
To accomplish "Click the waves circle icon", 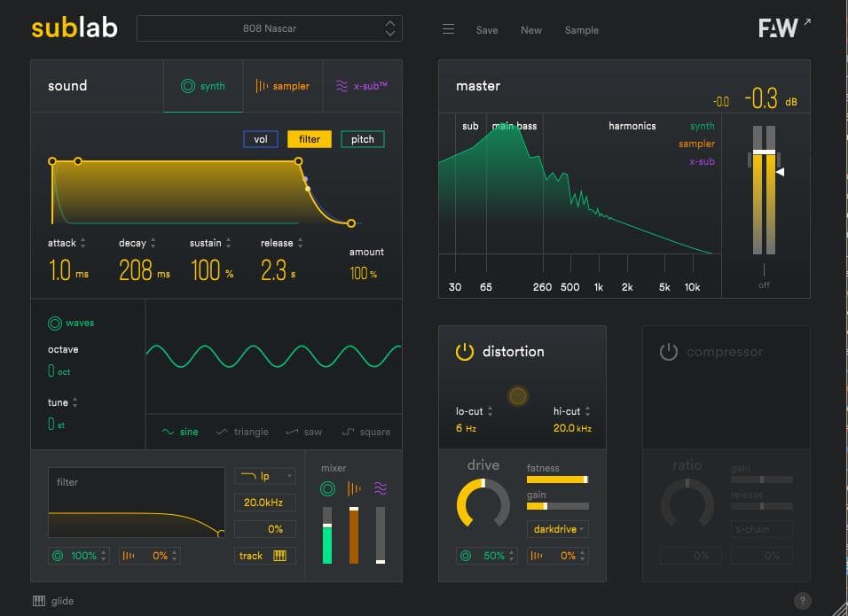I will coord(55,324).
